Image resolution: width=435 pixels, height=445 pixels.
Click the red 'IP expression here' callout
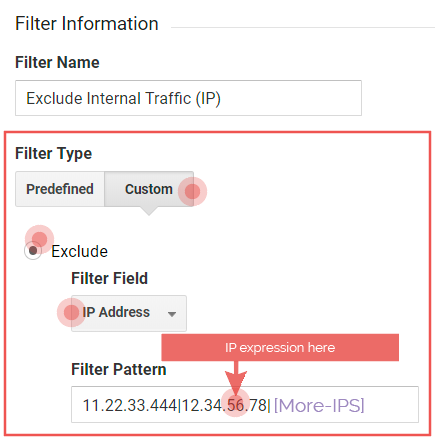tap(280, 347)
